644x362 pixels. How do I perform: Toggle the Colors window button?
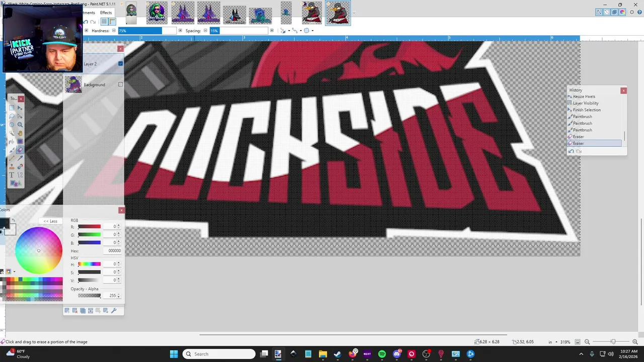click(622, 12)
